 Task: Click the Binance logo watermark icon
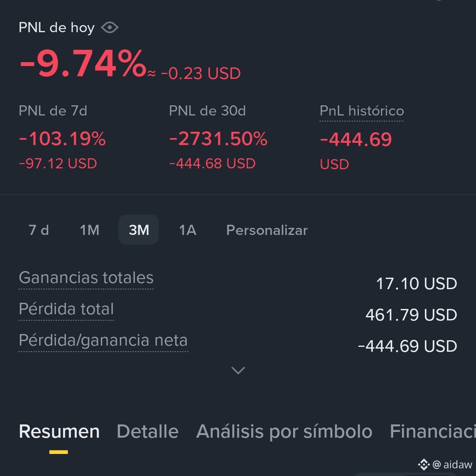click(424, 465)
